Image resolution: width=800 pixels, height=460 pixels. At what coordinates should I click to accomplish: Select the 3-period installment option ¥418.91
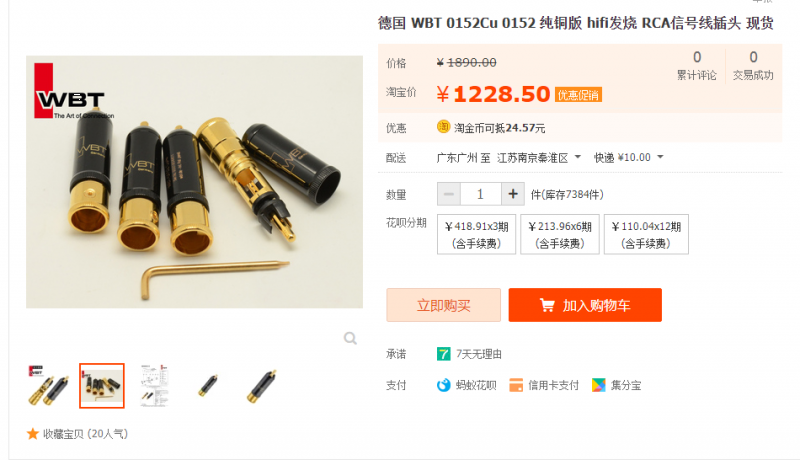[x=476, y=234]
